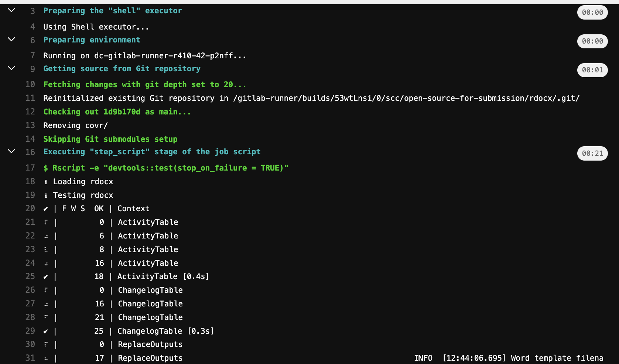The height and width of the screenshot is (364, 619).
Task: Click the Preparing the "shell" executor header
Action: point(112,11)
